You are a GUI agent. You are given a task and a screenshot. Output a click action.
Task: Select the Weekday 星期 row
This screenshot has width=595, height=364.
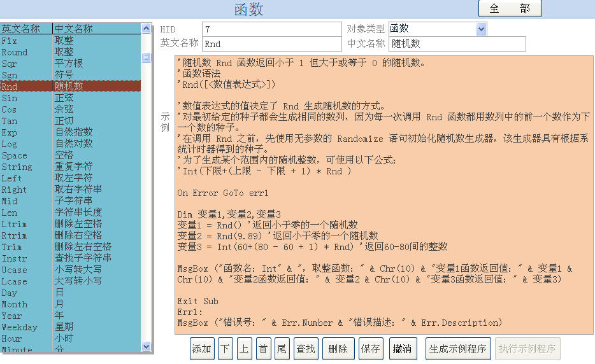click(x=70, y=327)
